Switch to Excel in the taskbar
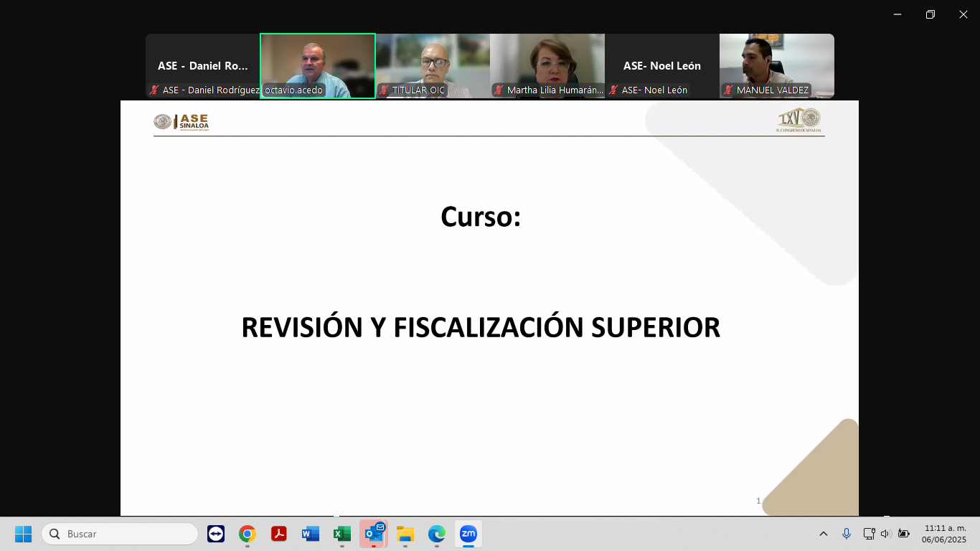The image size is (980, 551). click(342, 534)
